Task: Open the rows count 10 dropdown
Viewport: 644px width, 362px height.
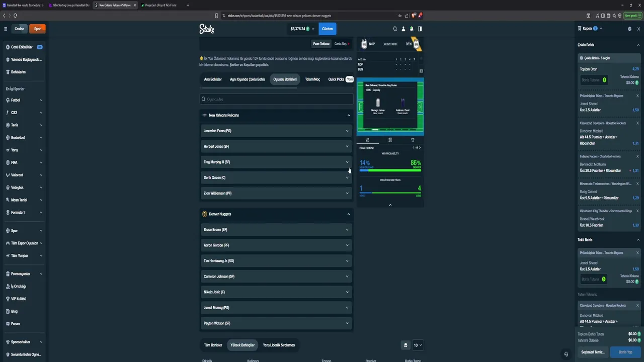Action: coord(418,345)
